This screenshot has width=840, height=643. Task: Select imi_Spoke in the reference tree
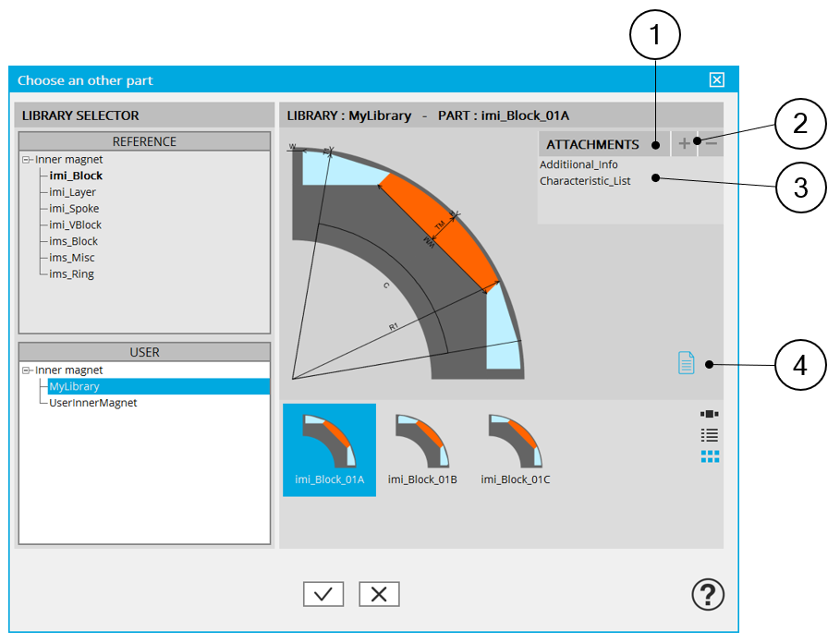(x=74, y=209)
